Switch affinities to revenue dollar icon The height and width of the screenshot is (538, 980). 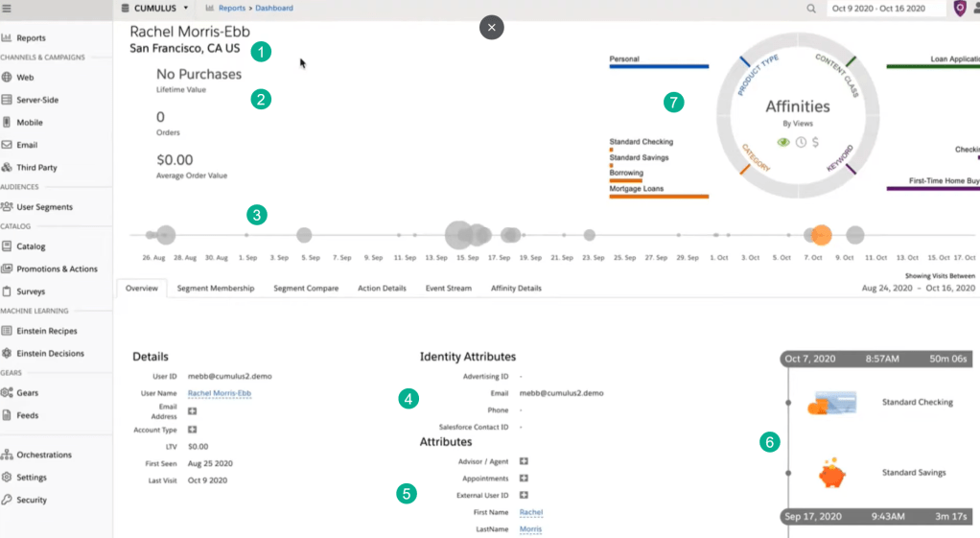coord(815,142)
